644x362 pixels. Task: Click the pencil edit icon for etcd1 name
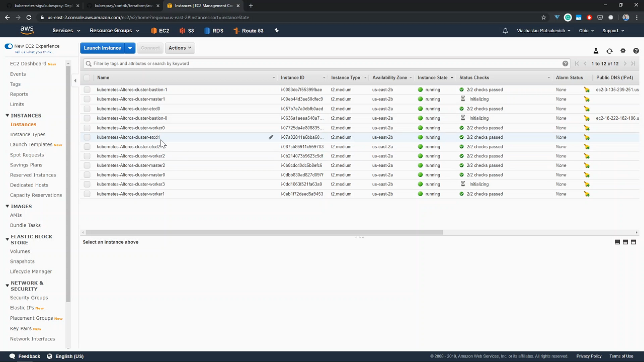pos(271,137)
